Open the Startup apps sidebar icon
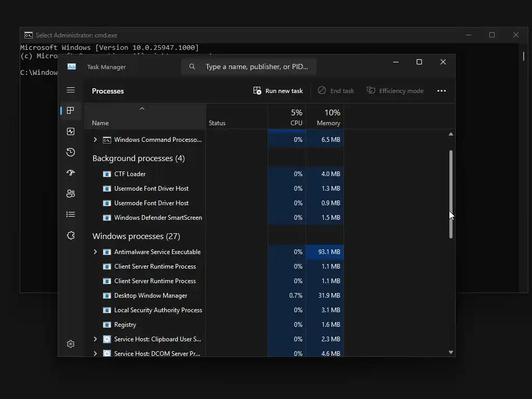Image resolution: width=532 pixels, height=399 pixels. (x=71, y=172)
